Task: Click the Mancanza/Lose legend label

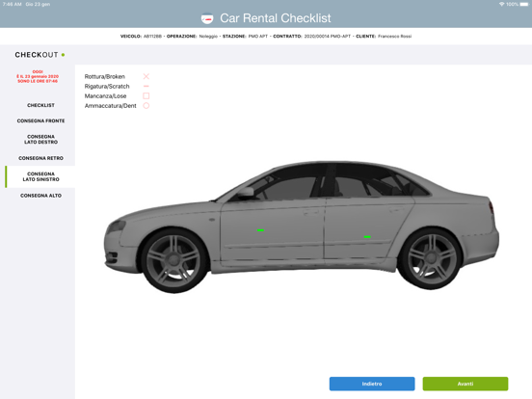Action: click(x=105, y=96)
